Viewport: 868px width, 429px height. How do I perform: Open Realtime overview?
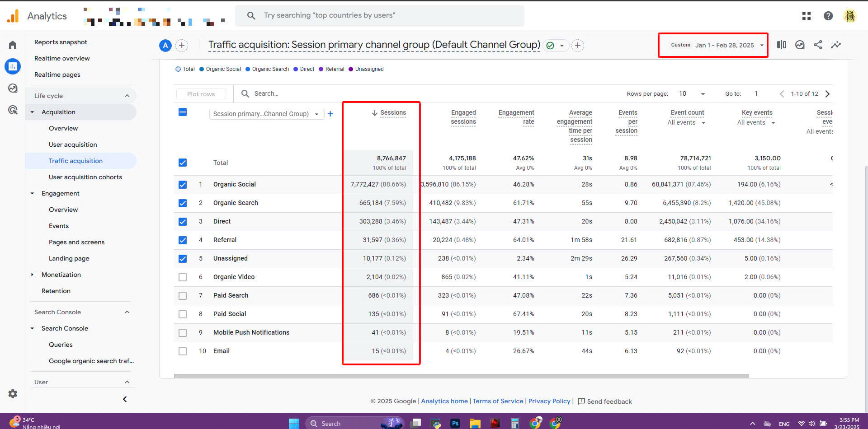(x=62, y=58)
